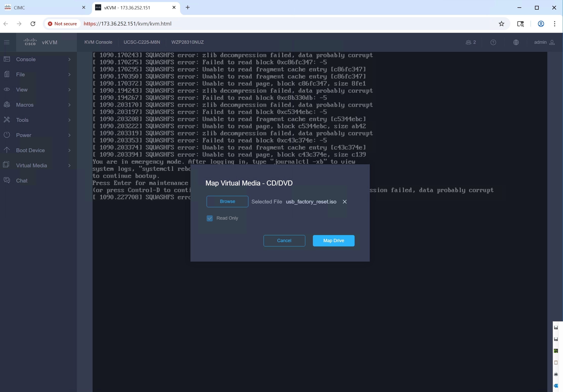Screen dimensions: 563x392
Task: Expand the Boot Device submenu chevron
Action: [x=69, y=150]
